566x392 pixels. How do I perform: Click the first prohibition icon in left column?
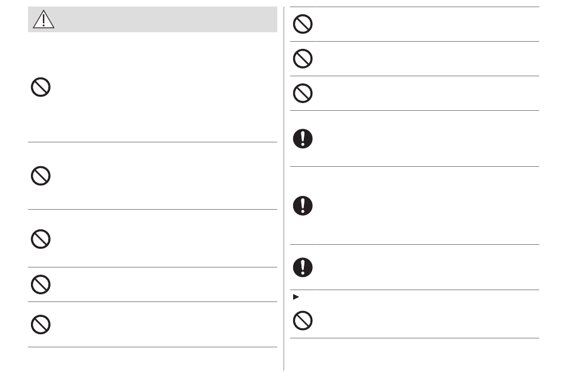coord(41,87)
